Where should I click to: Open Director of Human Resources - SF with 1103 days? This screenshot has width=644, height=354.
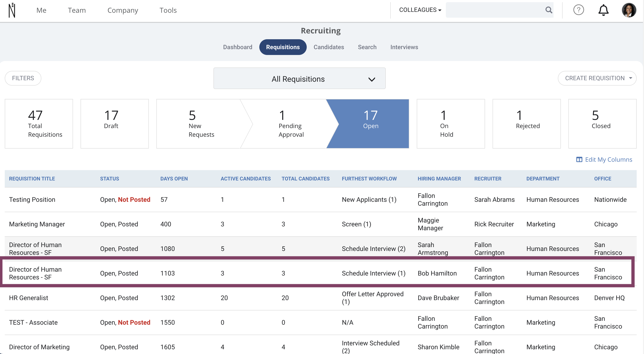tap(35, 273)
